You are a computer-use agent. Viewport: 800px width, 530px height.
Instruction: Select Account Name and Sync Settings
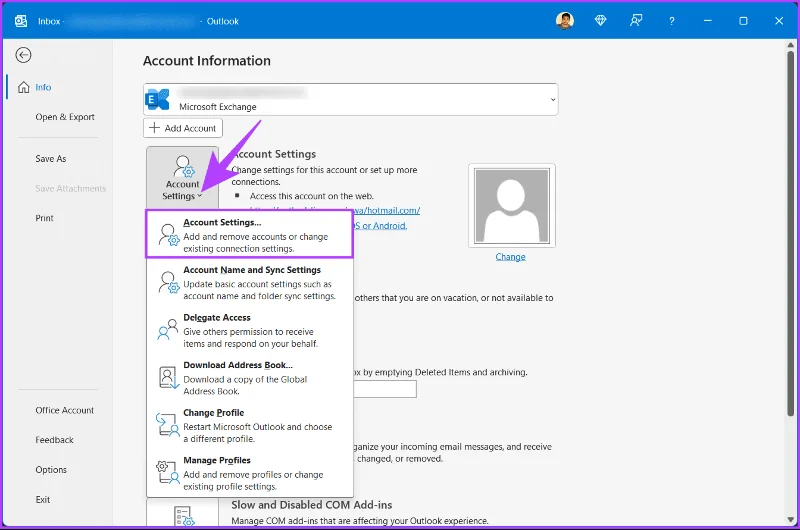click(x=249, y=283)
